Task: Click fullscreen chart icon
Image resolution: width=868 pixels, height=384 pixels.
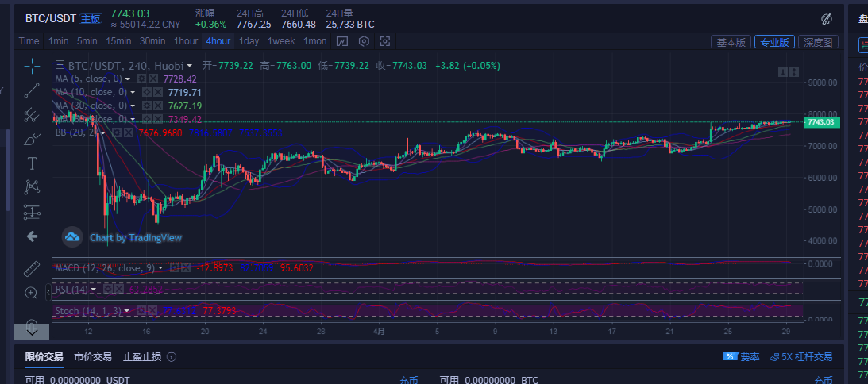Action: [385, 41]
